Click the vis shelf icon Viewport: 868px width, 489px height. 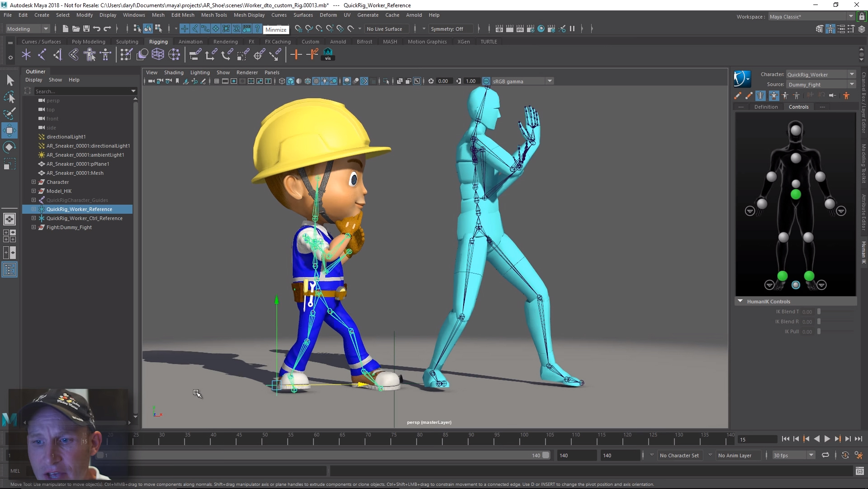tap(328, 55)
